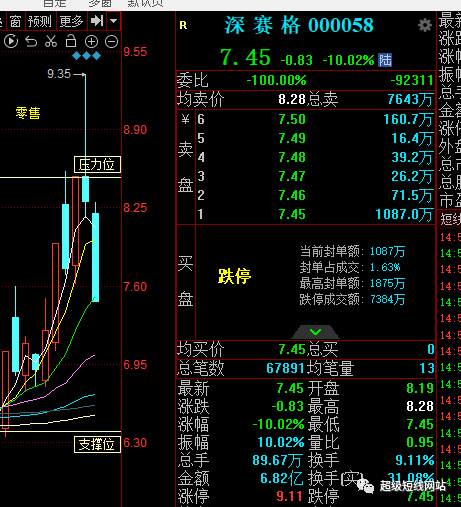
Task: Click 涨停 price 9.11
Action: coord(289,496)
